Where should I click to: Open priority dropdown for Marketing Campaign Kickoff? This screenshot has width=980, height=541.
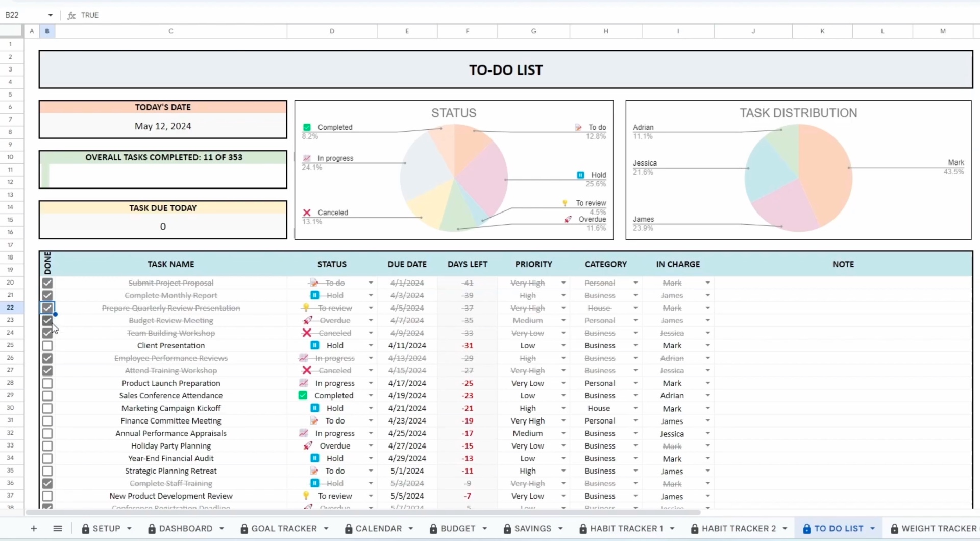tap(563, 408)
